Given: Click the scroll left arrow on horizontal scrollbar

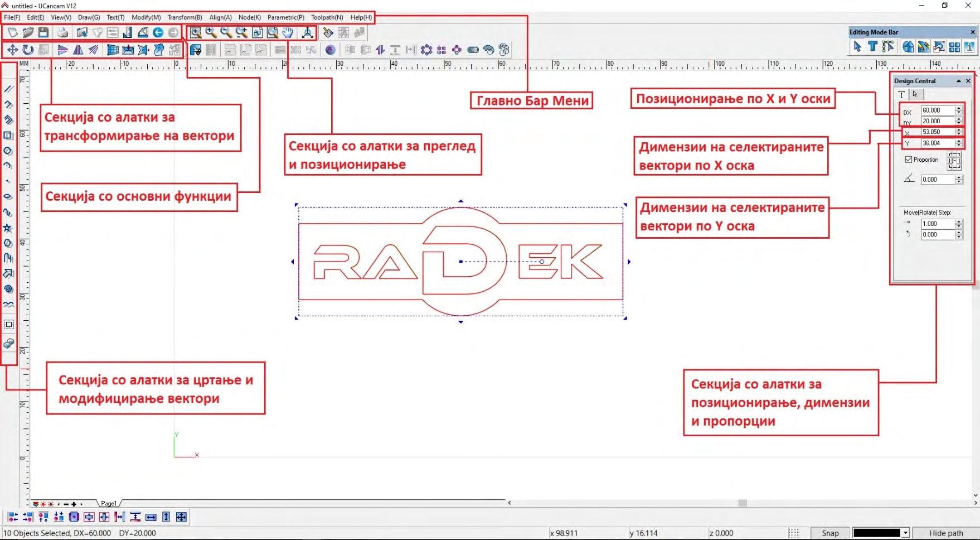Looking at the screenshot, I should tap(510, 503).
